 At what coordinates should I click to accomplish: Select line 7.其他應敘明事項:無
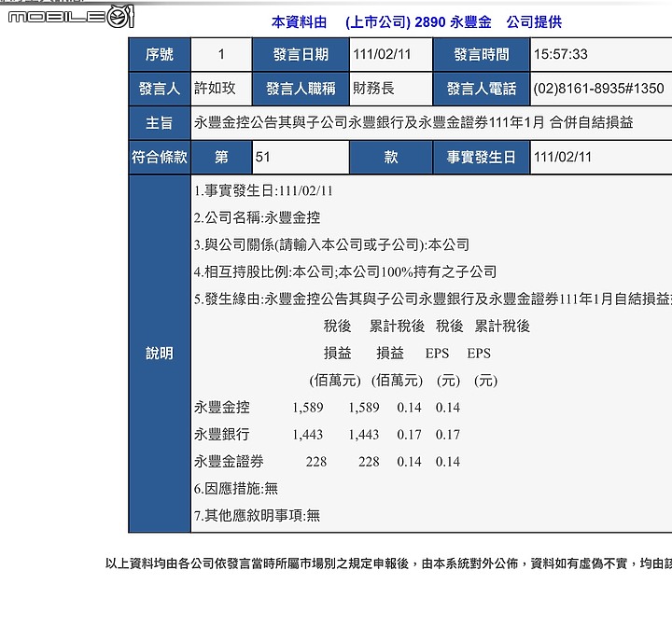257,516
